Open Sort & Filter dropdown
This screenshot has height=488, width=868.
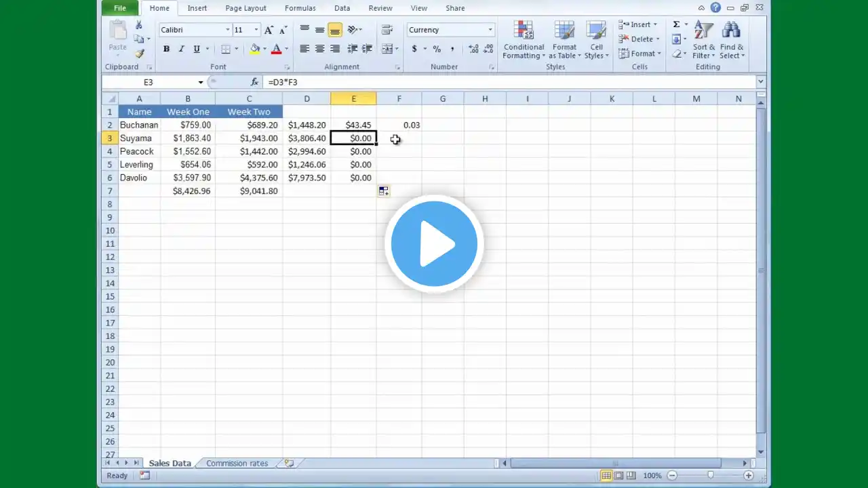[x=704, y=40]
